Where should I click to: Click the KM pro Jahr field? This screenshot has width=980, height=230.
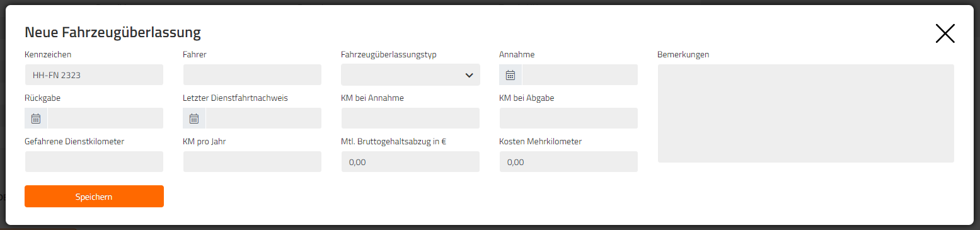coord(252,162)
